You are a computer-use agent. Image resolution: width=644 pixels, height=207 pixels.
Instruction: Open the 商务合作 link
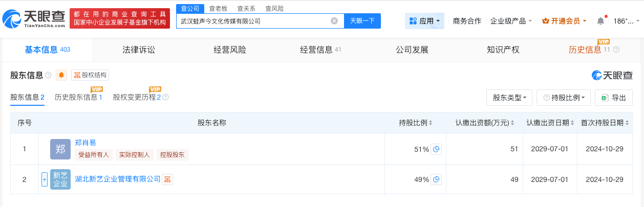click(467, 21)
